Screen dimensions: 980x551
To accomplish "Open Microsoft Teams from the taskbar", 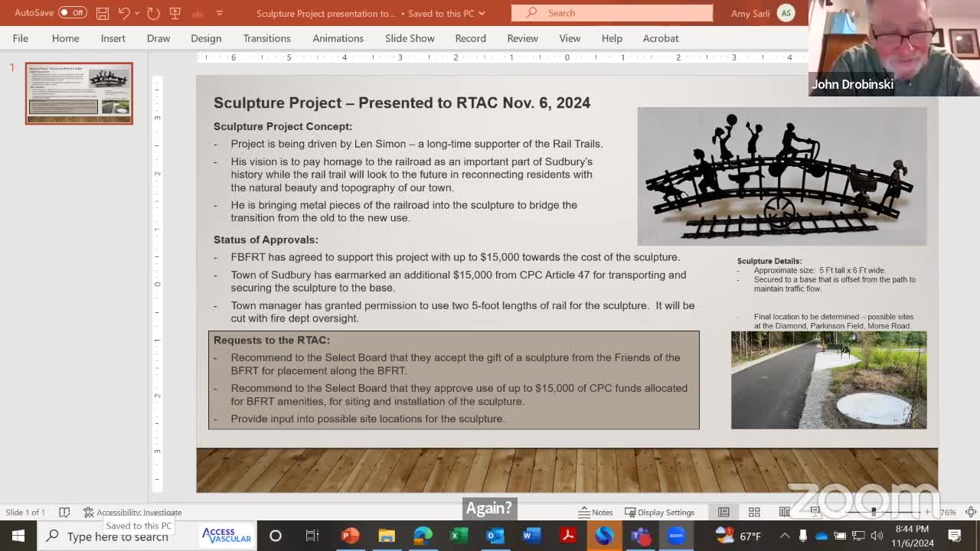I will pos(641,536).
